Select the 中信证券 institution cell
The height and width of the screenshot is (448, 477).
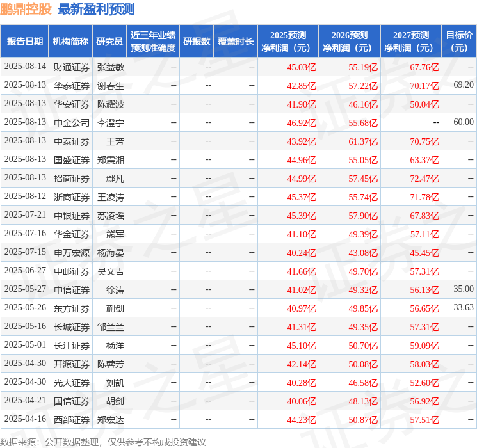[x=72, y=290]
